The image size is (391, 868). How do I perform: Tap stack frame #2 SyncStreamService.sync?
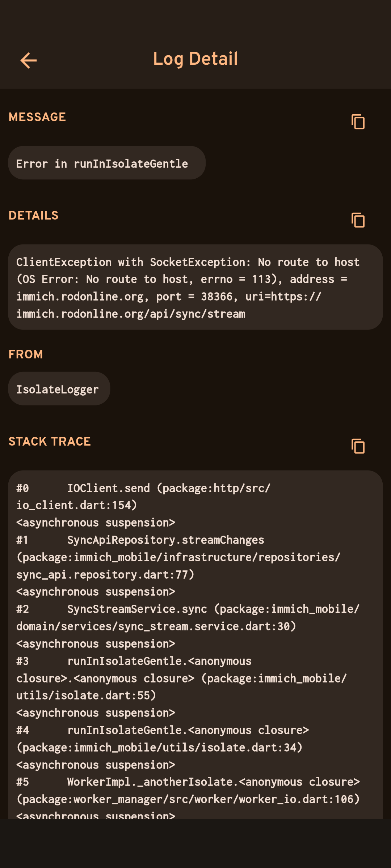click(x=138, y=609)
